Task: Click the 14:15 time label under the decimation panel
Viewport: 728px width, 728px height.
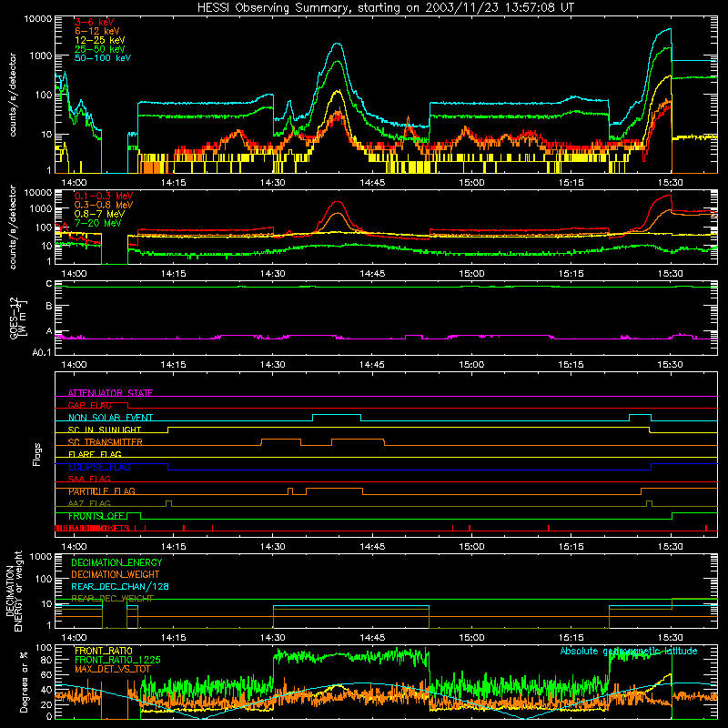Action: (x=174, y=638)
